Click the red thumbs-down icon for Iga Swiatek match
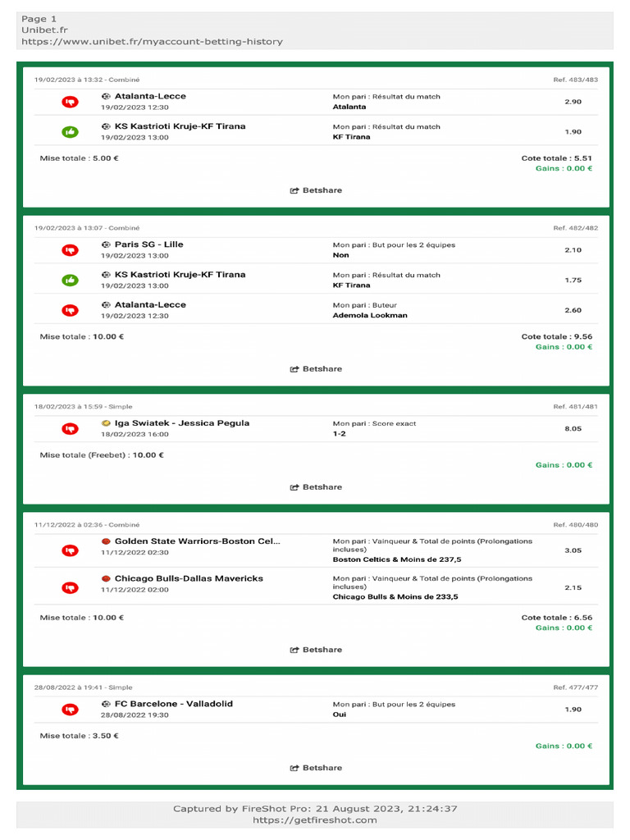 71,428
